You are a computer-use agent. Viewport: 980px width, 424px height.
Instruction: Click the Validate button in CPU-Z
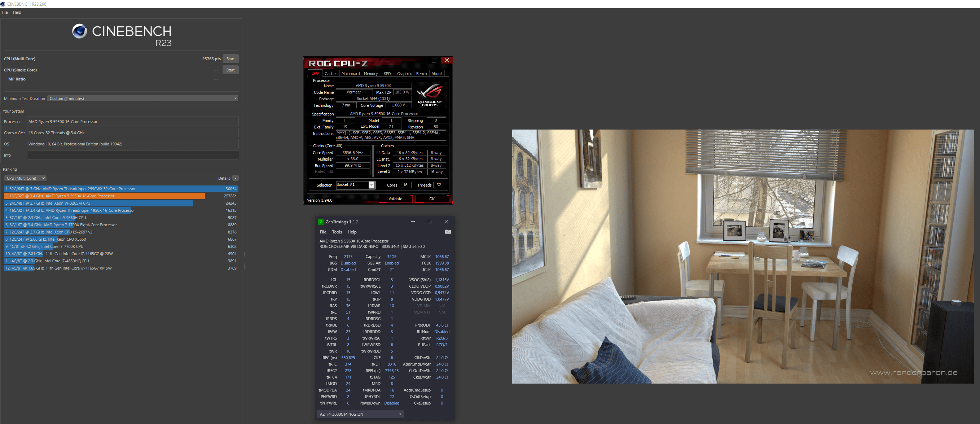pos(395,199)
